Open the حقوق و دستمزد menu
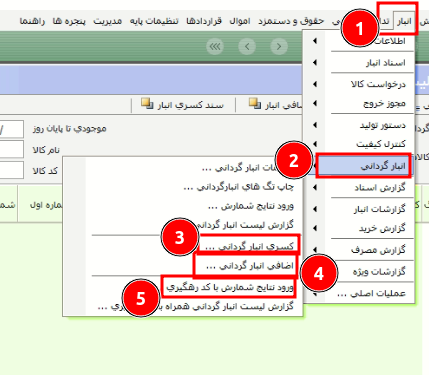The width and height of the screenshot is (429, 375). point(291,21)
